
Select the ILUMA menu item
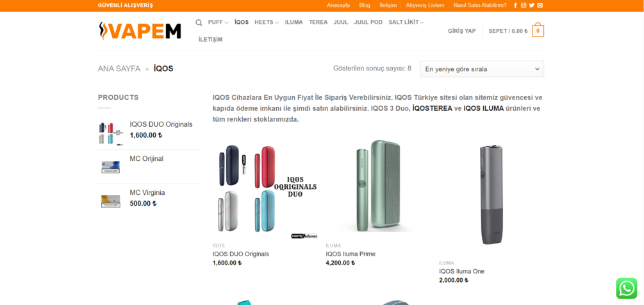click(x=293, y=22)
